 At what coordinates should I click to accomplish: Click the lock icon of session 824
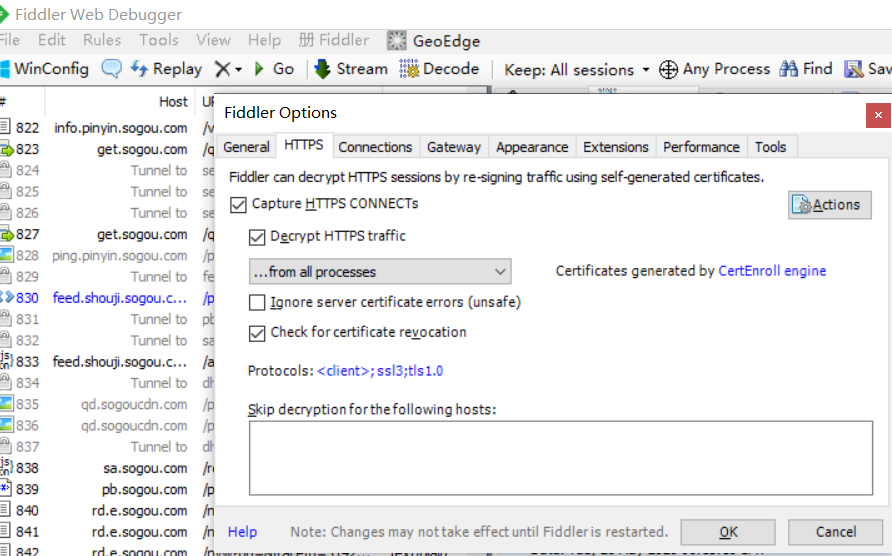[6, 170]
